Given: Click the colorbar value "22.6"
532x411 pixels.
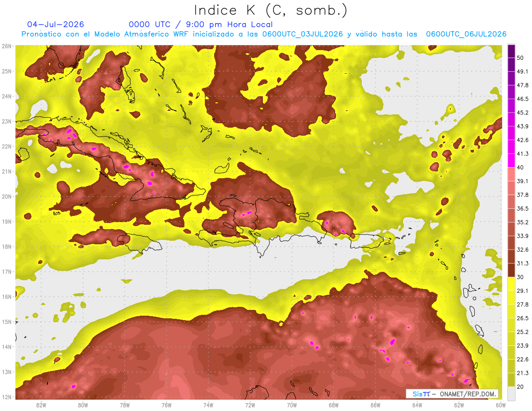Looking at the screenshot, I should click(x=523, y=359).
